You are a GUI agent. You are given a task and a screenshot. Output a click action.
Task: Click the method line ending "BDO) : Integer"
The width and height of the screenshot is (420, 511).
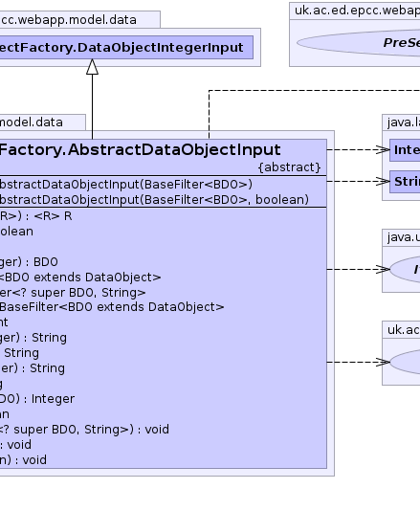point(36,399)
